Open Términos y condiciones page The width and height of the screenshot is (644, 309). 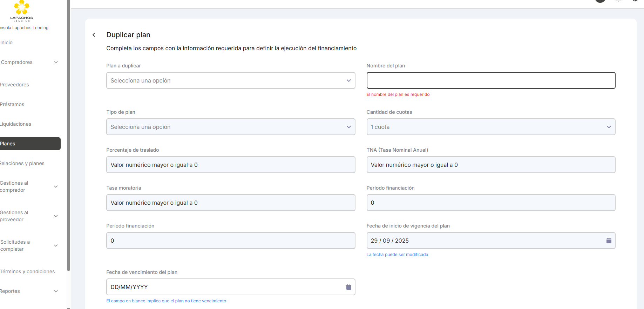(27, 271)
